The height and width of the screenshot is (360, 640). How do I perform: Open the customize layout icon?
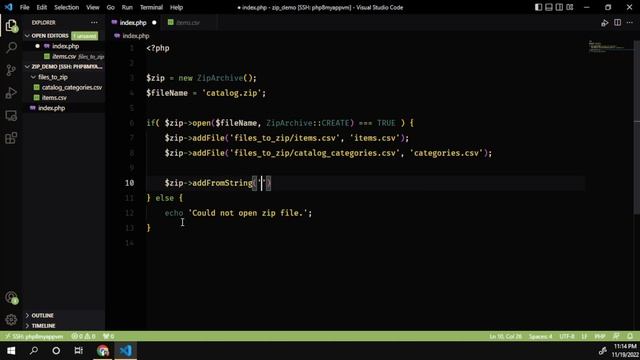click(570, 7)
